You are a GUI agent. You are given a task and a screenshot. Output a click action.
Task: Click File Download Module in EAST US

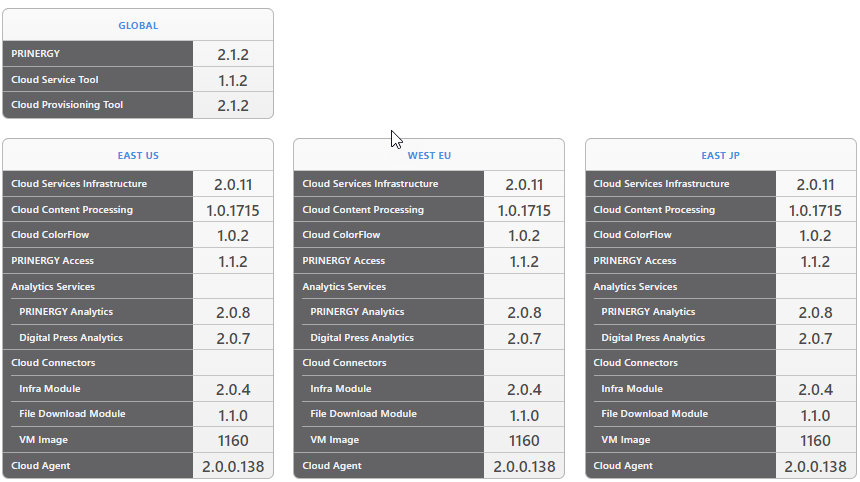point(72,414)
